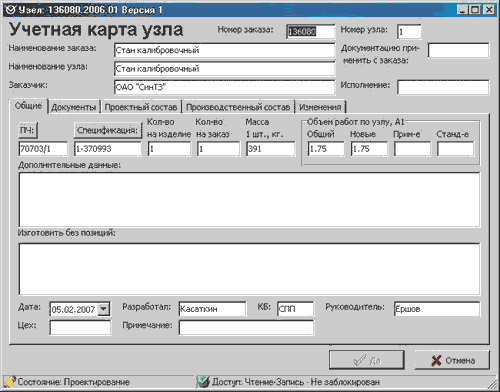Click the access icon beside Доступ: Чтение-Запись
This screenshot has width=500, height=392.
point(203,381)
